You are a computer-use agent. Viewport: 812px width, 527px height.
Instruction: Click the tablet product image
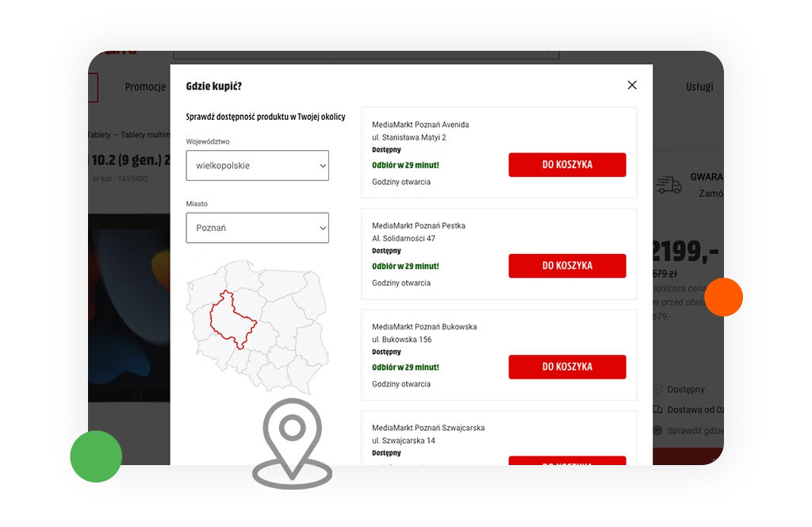131,310
